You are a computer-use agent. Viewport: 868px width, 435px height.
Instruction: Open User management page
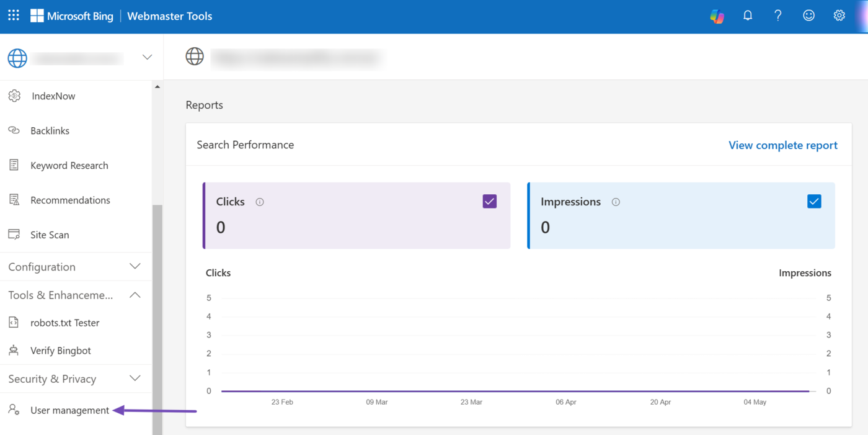pos(69,410)
